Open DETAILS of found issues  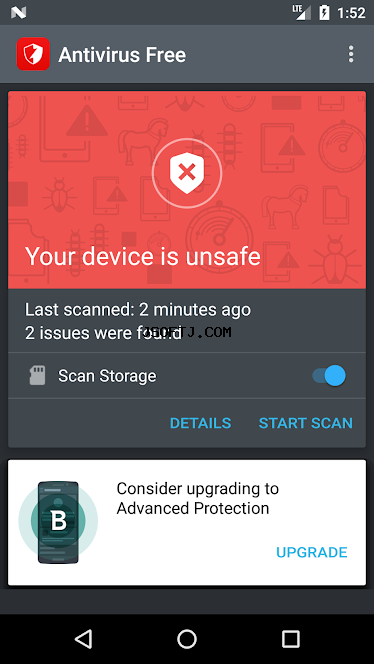[200, 423]
